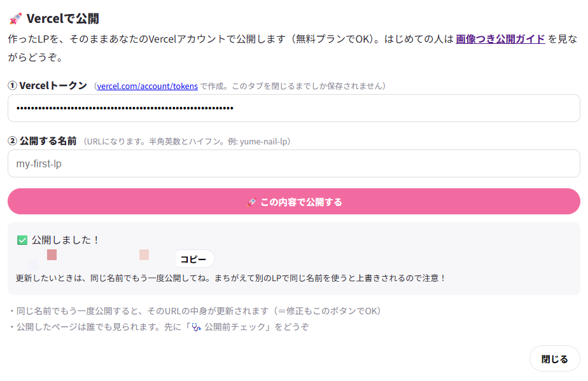Close the dialog with 閉じる button
Image resolution: width=588 pixels, height=381 pixels.
[x=555, y=359]
